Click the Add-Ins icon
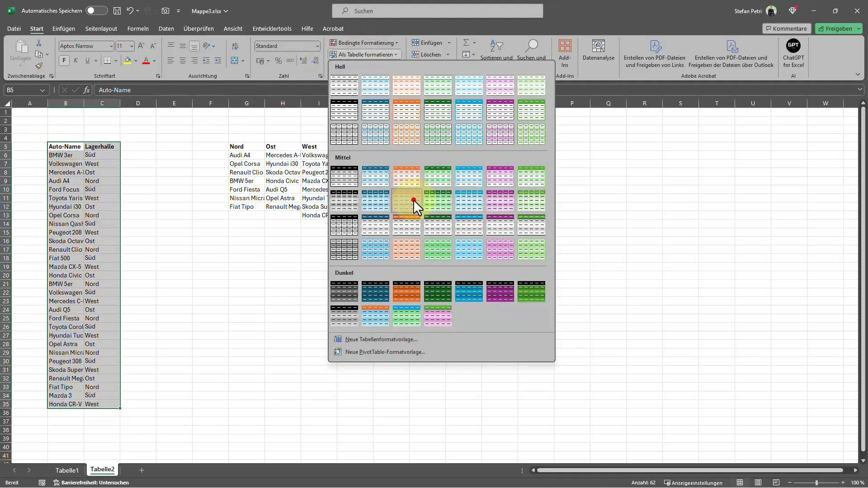868x488 pixels. pos(565,53)
